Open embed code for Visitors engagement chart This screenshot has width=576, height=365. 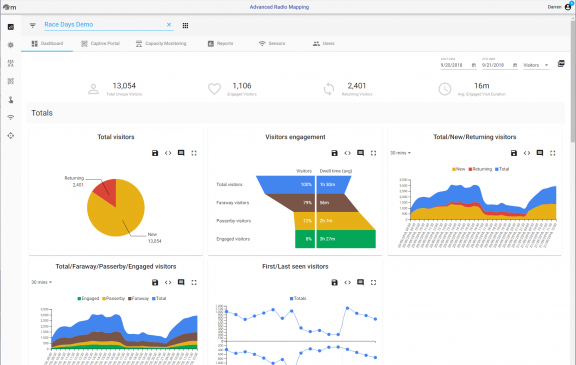tap(348, 153)
